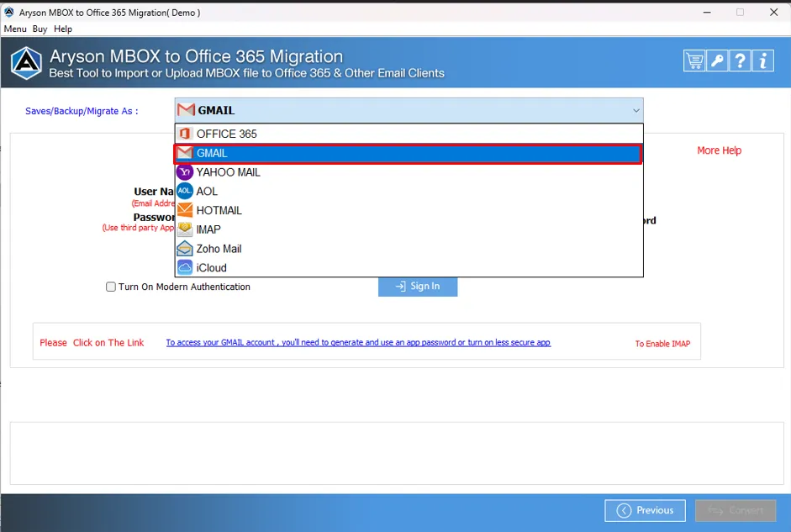Click the app icon in title bar
This screenshot has width=791, height=532.
click(9, 12)
